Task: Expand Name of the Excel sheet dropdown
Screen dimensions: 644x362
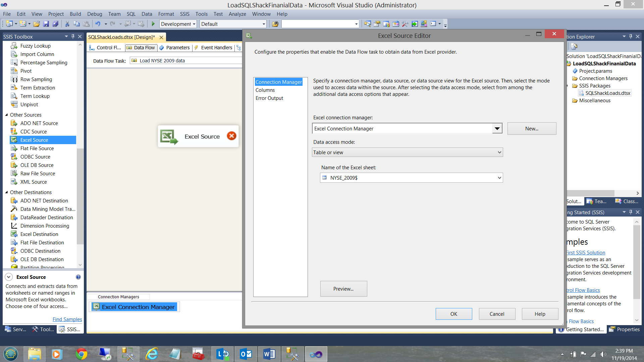Action: click(x=499, y=178)
